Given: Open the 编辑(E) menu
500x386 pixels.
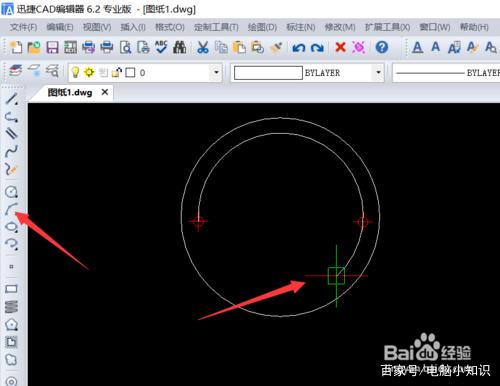Looking at the screenshot, I should pyautogui.click(x=60, y=27).
